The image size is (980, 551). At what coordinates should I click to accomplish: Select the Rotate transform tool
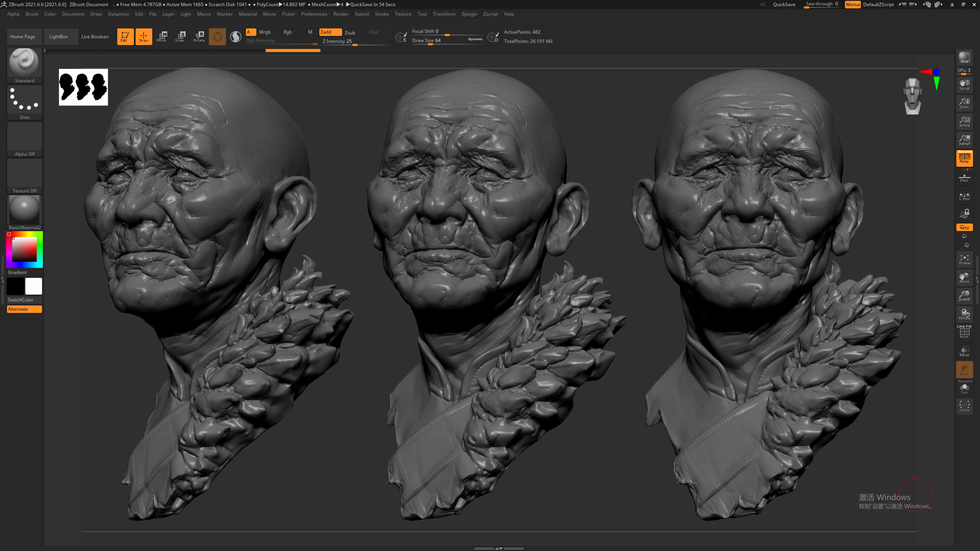[199, 36]
